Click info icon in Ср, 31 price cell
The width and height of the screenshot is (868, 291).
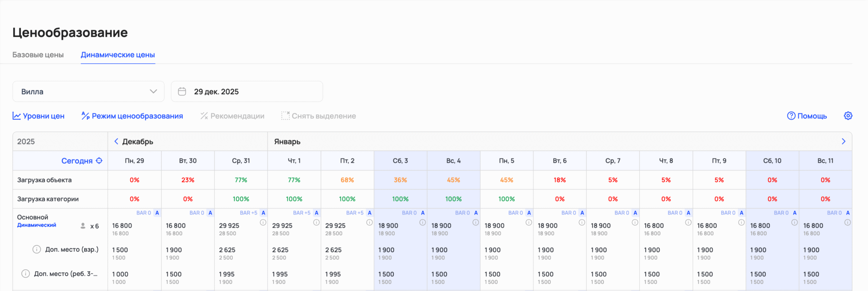[x=263, y=222]
